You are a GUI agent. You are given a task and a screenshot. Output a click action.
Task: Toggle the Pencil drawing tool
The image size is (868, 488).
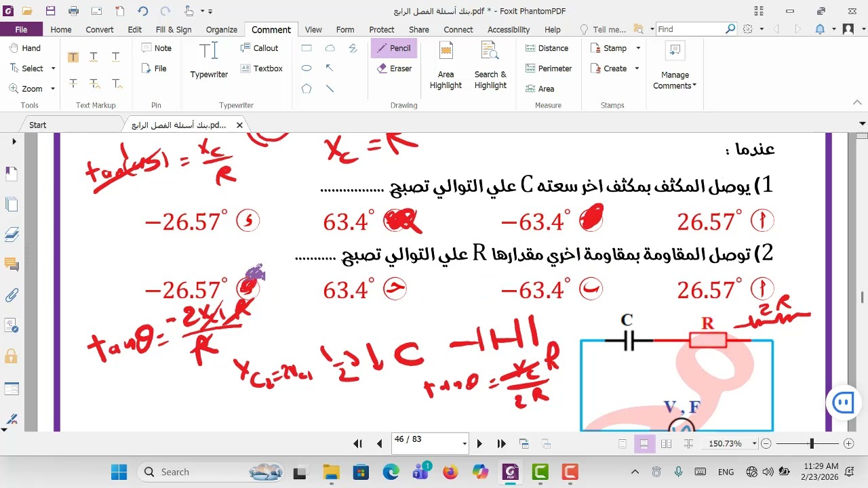coord(393,48)
